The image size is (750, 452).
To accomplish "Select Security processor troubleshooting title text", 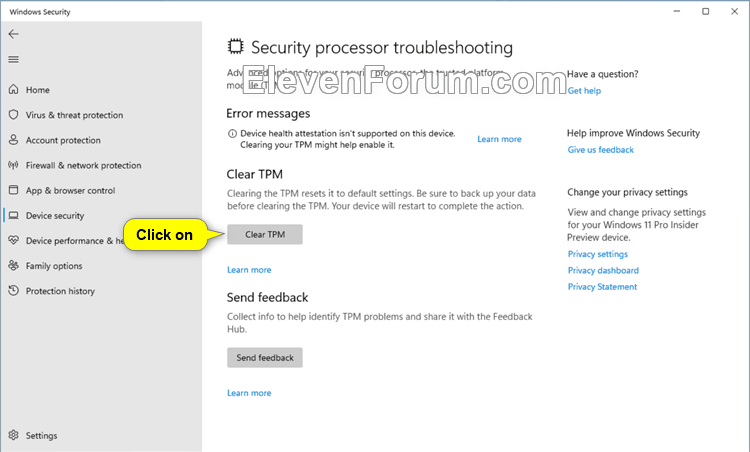I will (382, 47).
